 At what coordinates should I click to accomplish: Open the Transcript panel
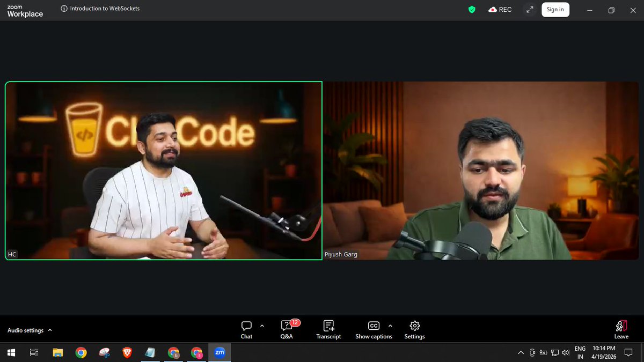328,330
